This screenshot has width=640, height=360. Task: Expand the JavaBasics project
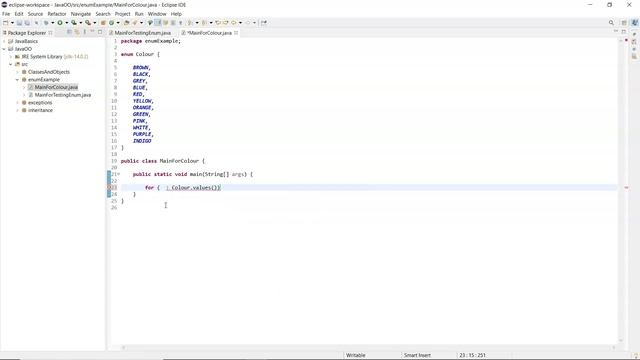4,41
